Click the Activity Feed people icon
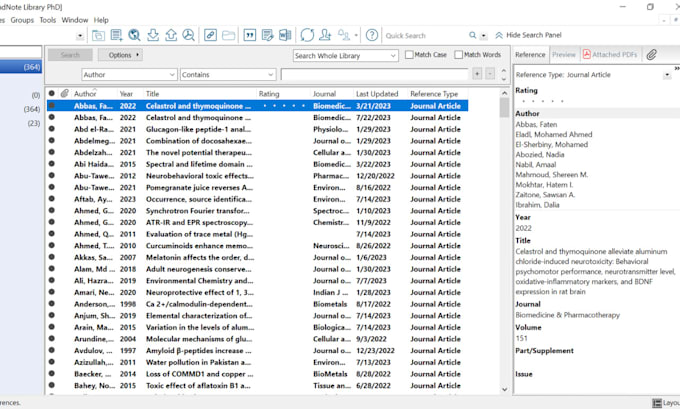The width and height of the screenshot is (680, 409). [344, 35]
